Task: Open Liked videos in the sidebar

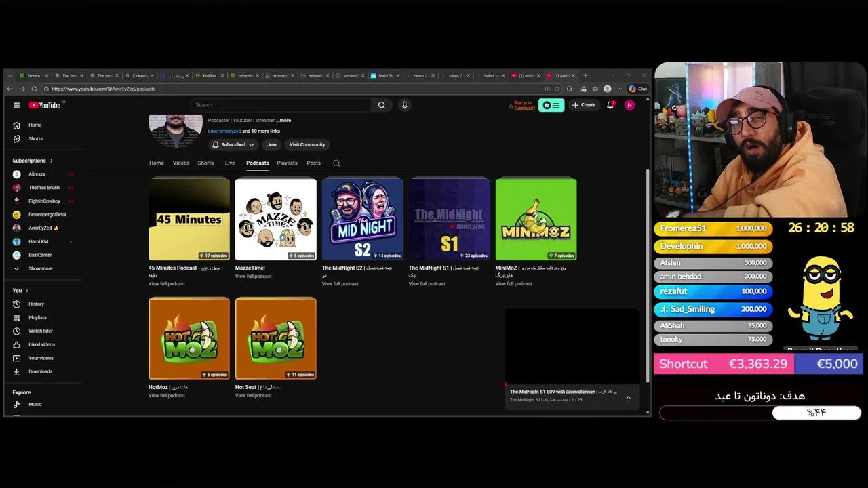Action: (x=41, y=344)
